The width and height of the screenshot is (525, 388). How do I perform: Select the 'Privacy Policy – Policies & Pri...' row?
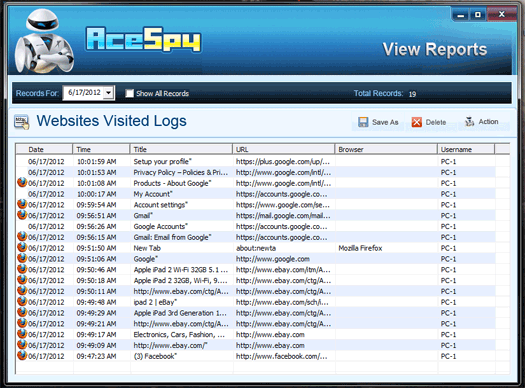pyautogui.click(x=256, y=172)
